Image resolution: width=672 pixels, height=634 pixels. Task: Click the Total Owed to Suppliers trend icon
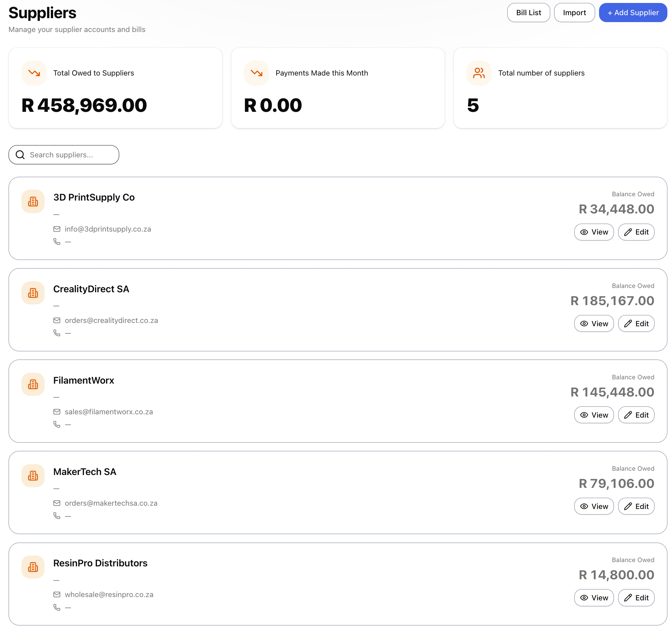[34, 73]
